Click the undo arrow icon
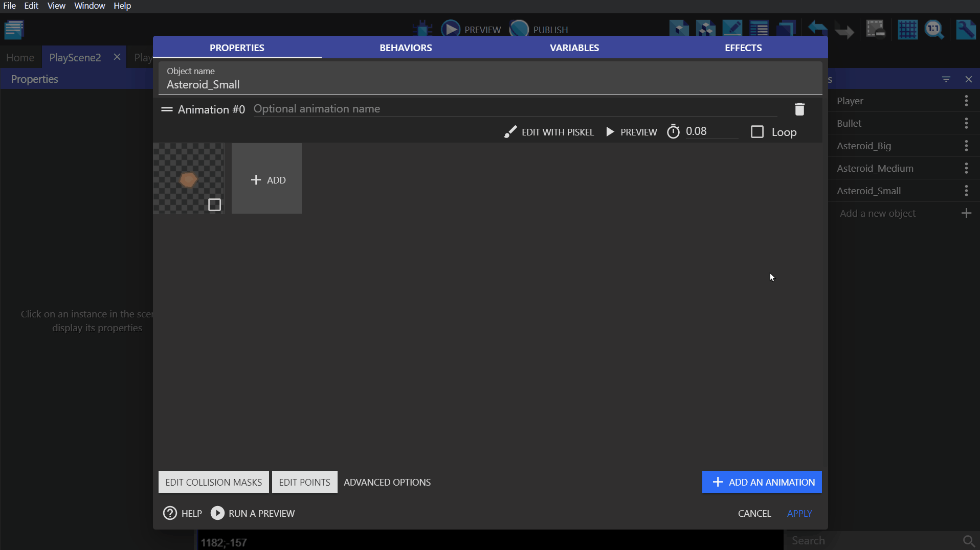 817,30
